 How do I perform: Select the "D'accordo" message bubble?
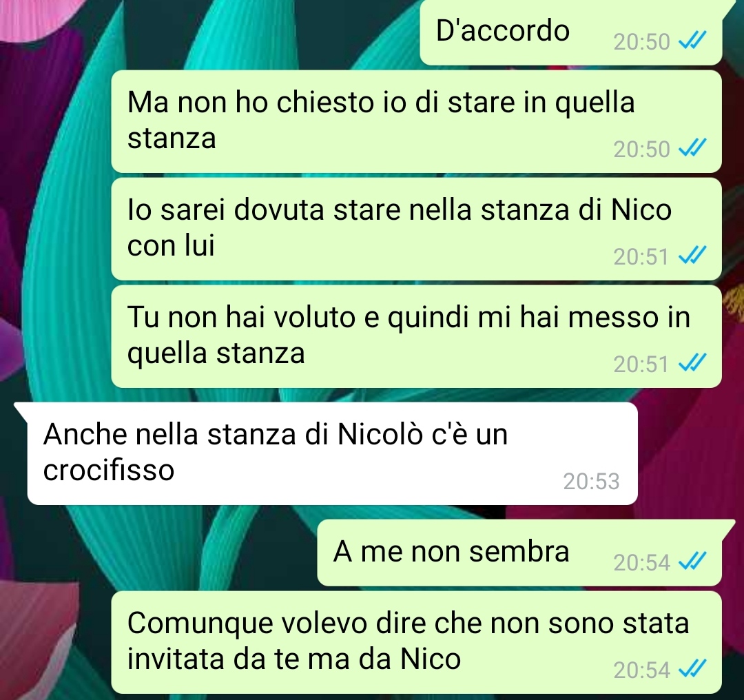(571, 32)
